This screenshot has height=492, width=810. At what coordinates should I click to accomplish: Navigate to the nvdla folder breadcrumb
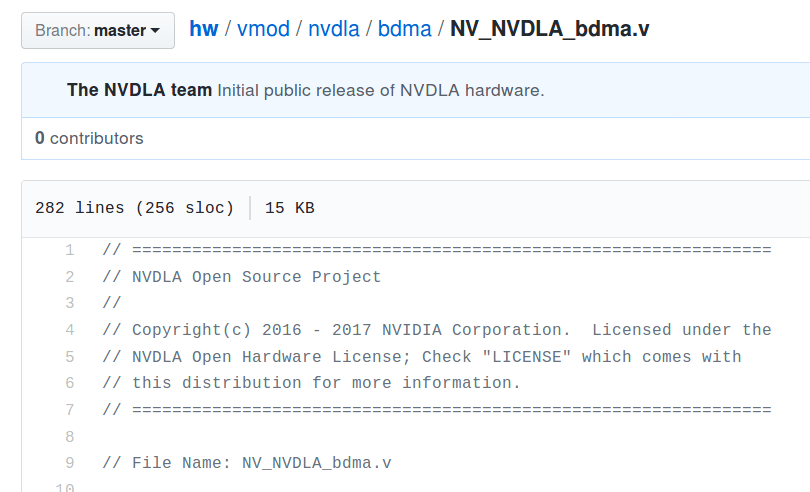334,28
